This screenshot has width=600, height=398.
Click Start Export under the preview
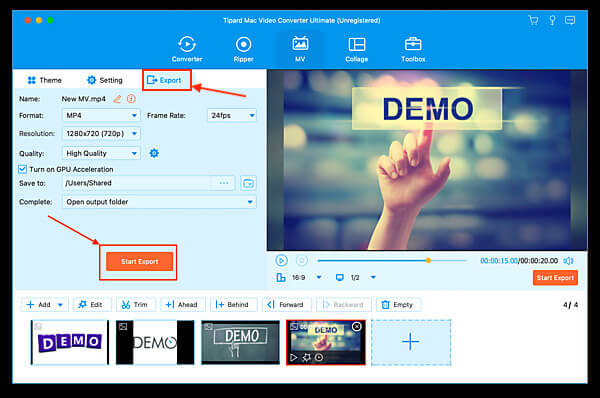(555, 278)
